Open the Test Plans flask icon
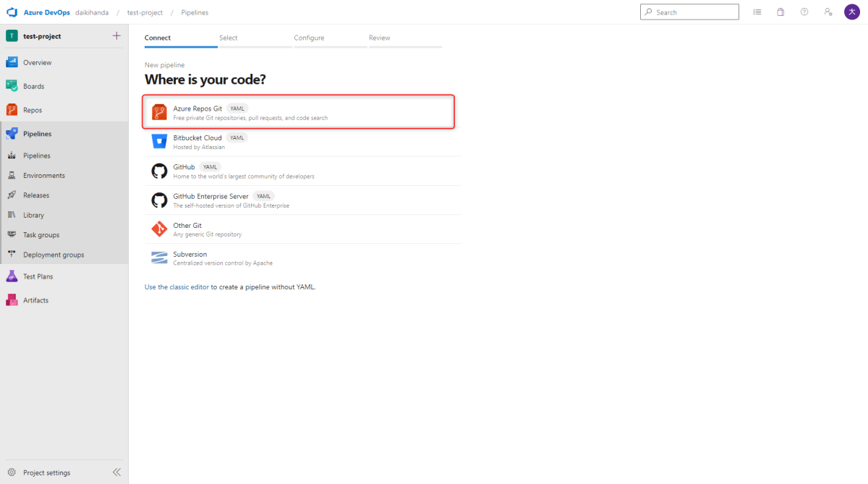The image size is (868, 484). 12,276
